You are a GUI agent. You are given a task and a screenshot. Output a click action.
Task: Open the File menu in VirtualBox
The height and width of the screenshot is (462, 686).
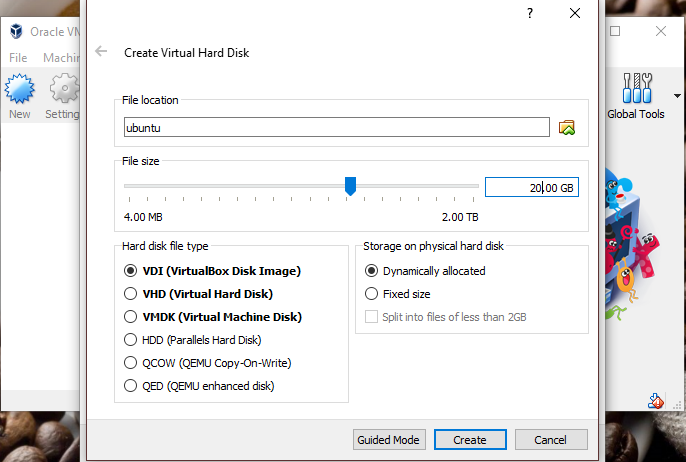tap(18, 58)
